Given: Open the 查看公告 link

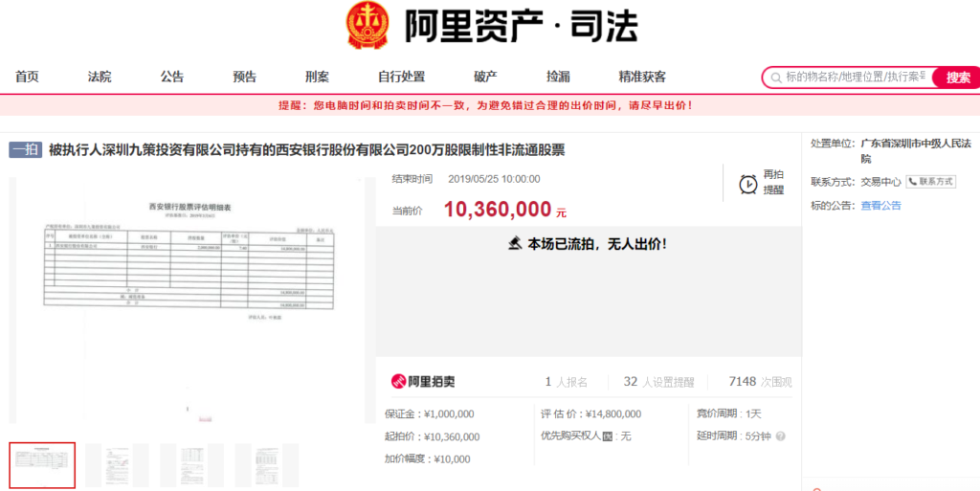Looking at the screenshot, I should 880,205.
